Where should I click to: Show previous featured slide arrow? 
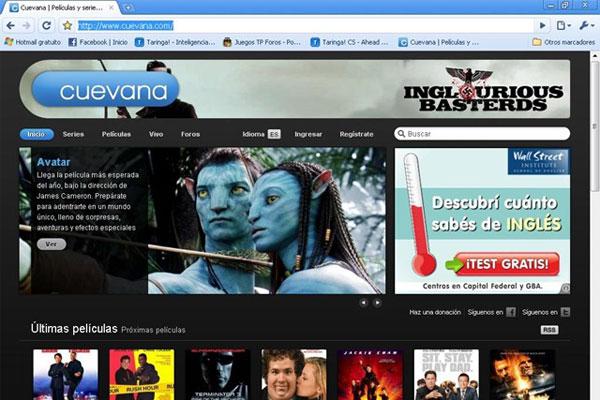(363, 303)
